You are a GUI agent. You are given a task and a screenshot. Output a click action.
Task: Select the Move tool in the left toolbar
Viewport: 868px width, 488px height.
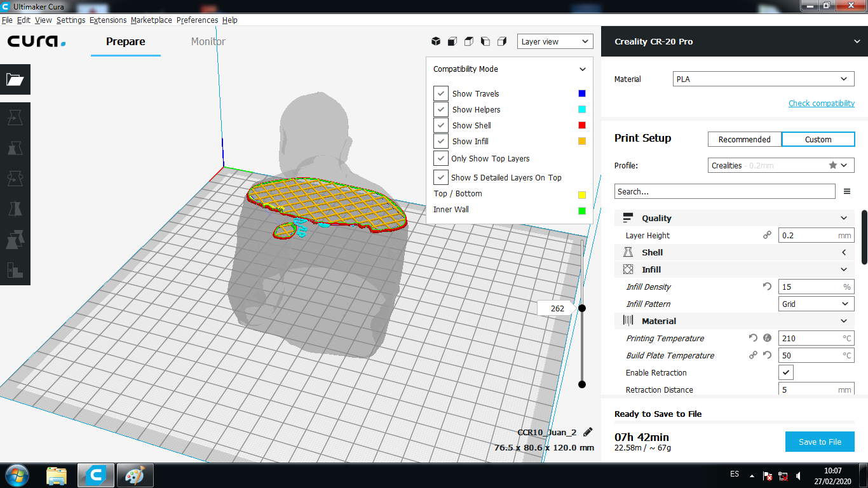coord(15,118)
